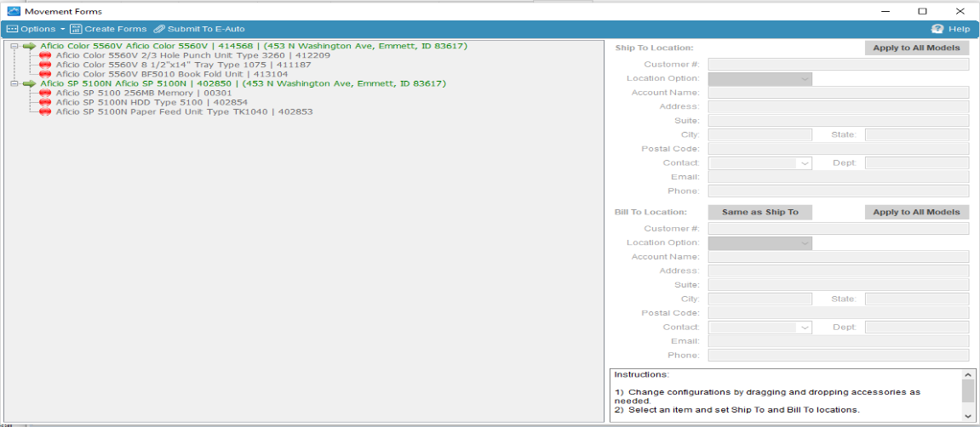The height and width of the screenshot is (427, 980).
Task: Select the 2/3 Hole Punch Unit Type 3260 accessory
Action: pos(193,55)
